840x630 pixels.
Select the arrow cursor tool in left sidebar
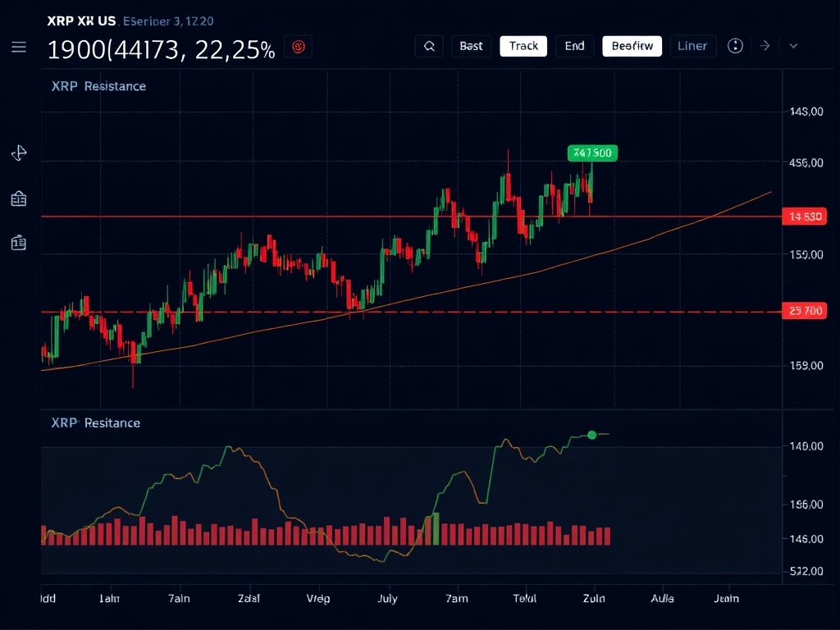(19, 153)
